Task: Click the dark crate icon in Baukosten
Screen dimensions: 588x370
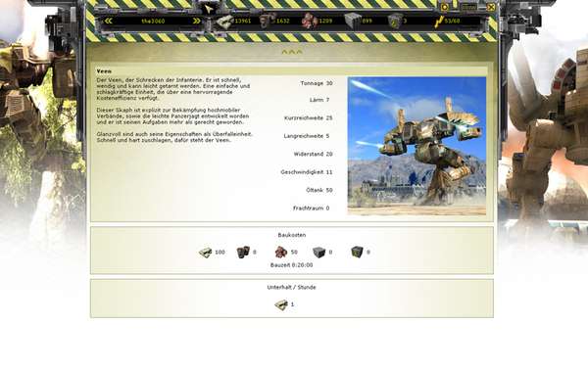Action: coord(357,252)
